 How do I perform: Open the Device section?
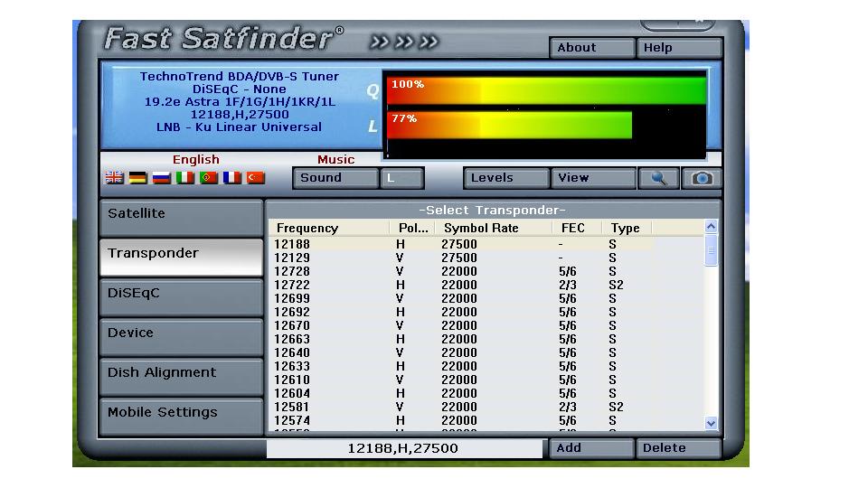point(181,337)
